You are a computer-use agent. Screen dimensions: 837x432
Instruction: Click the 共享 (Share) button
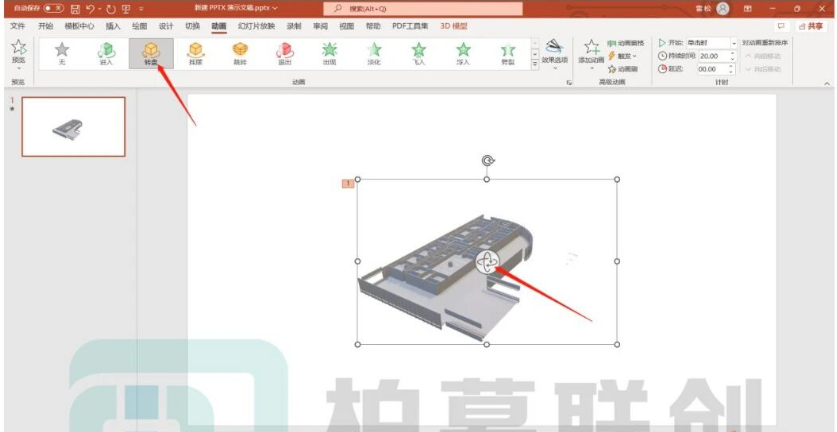tap(811, 26)
